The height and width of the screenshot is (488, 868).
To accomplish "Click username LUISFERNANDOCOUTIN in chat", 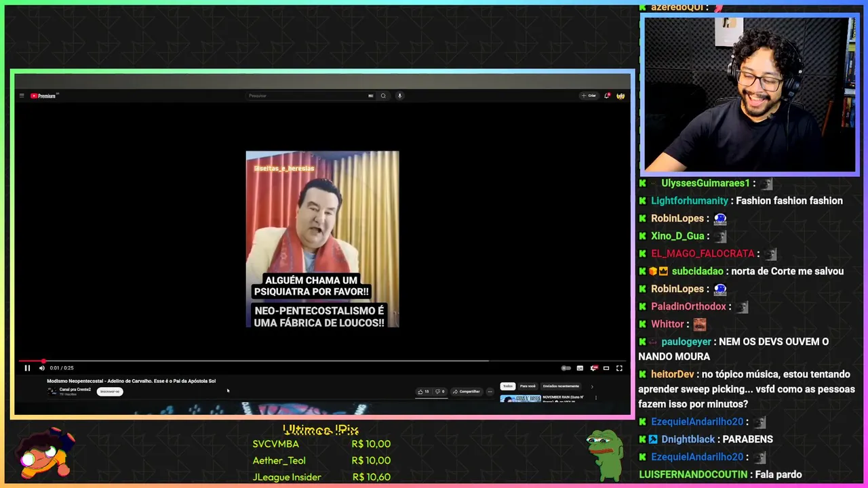I will pyautogui.click(x=693, y=474).
